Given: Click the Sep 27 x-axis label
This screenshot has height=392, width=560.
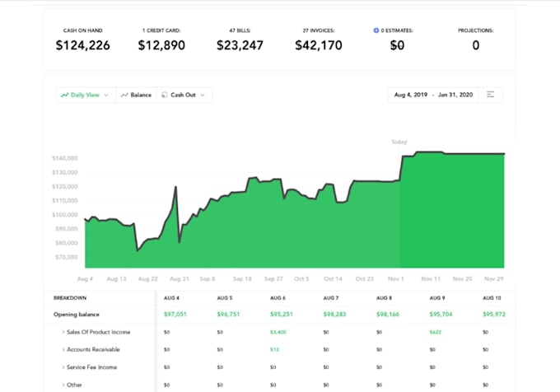Looking at the screenshot, I should point(273,279).
